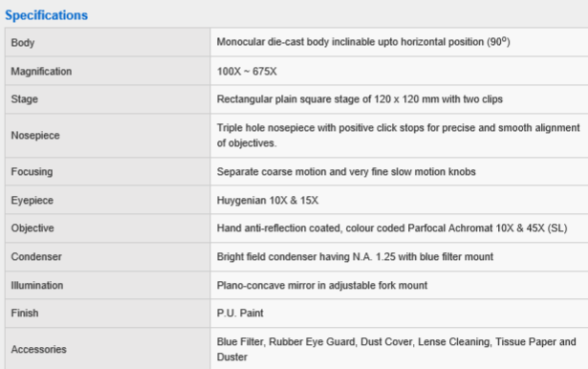This screenshot has height=369, width=588.
Task: Select the bright field condenser description
Action: point(355,257)
